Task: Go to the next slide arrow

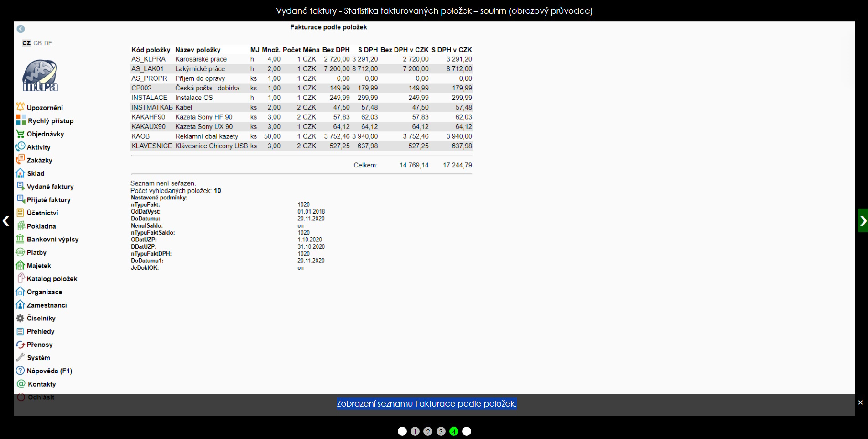Action: click(863, 221)
